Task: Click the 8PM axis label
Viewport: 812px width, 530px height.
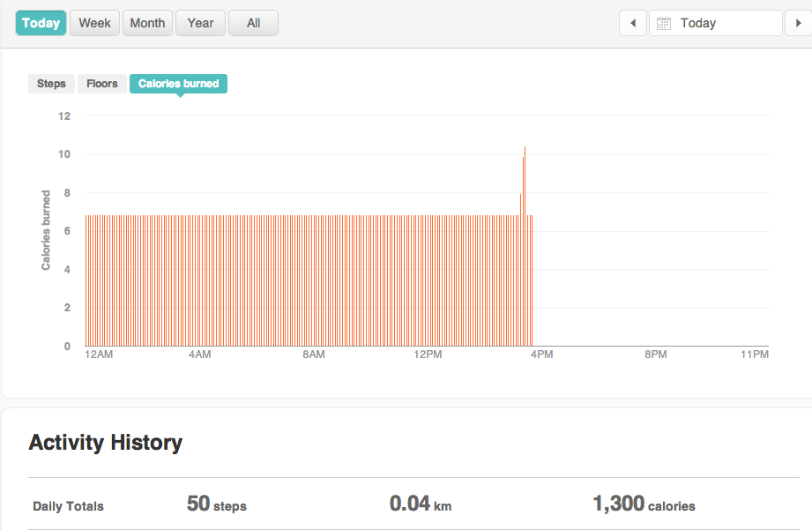Action: (656, 355)
